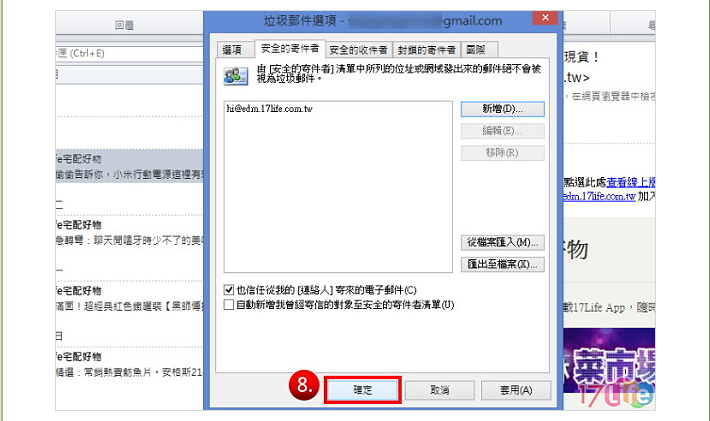
Task: Switch to 封鎖的寄件者 tab
Action: point(427,50)
